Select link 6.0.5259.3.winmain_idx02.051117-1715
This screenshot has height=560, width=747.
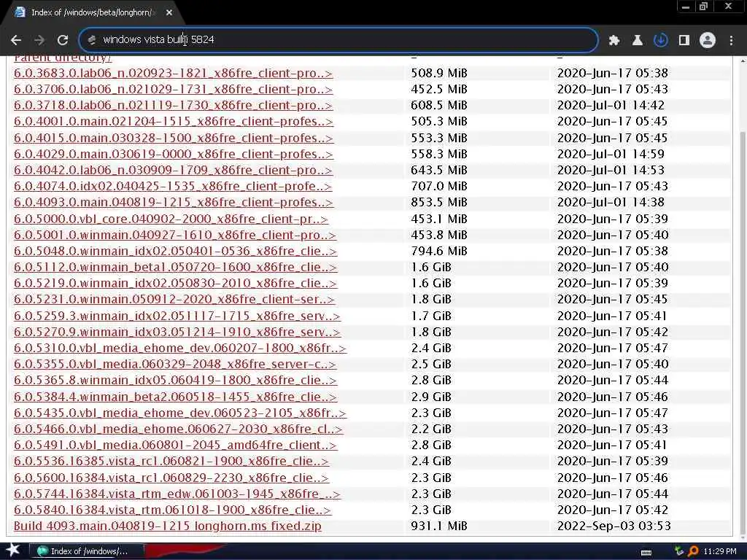point(177,316)
